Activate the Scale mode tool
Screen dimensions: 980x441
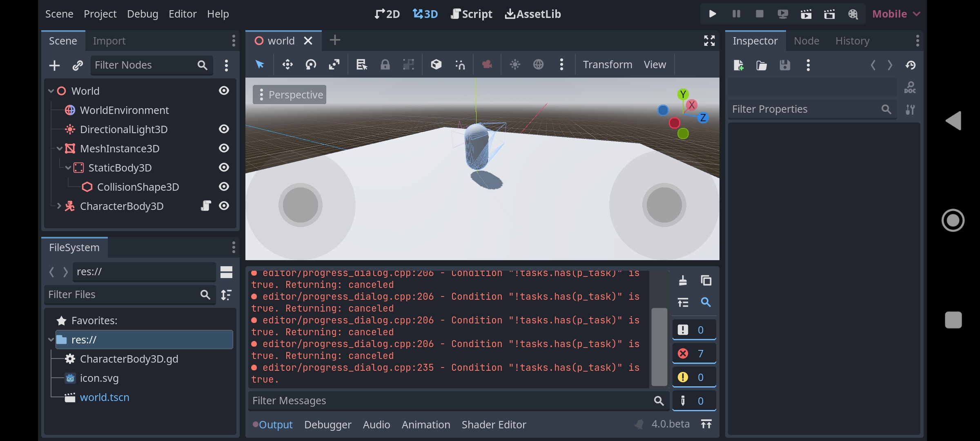[334, 64]
